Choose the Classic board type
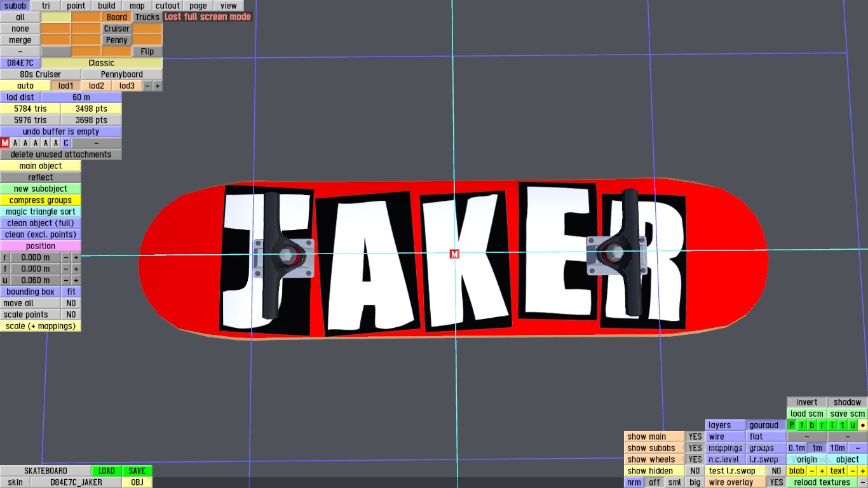Screen dimensions: 868x488 (x=102, y=63)
